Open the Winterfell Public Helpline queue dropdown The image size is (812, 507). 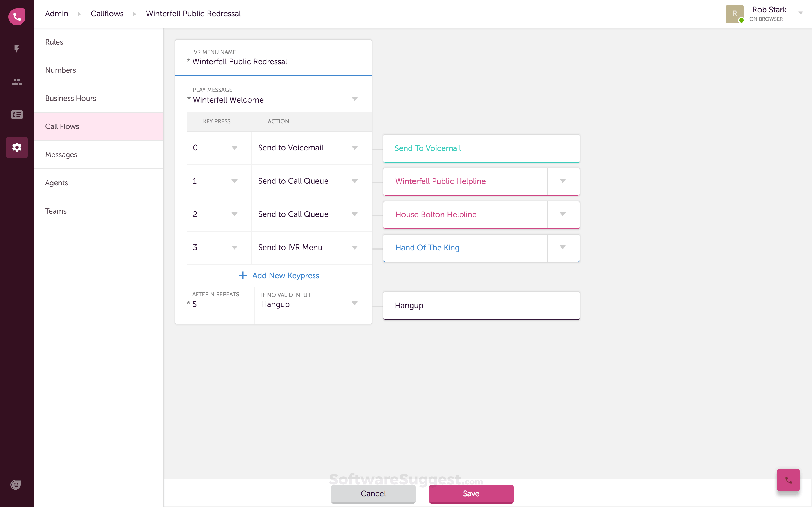coord(562,181)
